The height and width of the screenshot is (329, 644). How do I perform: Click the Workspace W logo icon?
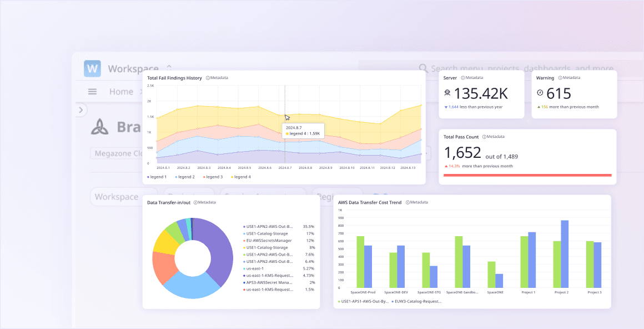click(92, 68)
